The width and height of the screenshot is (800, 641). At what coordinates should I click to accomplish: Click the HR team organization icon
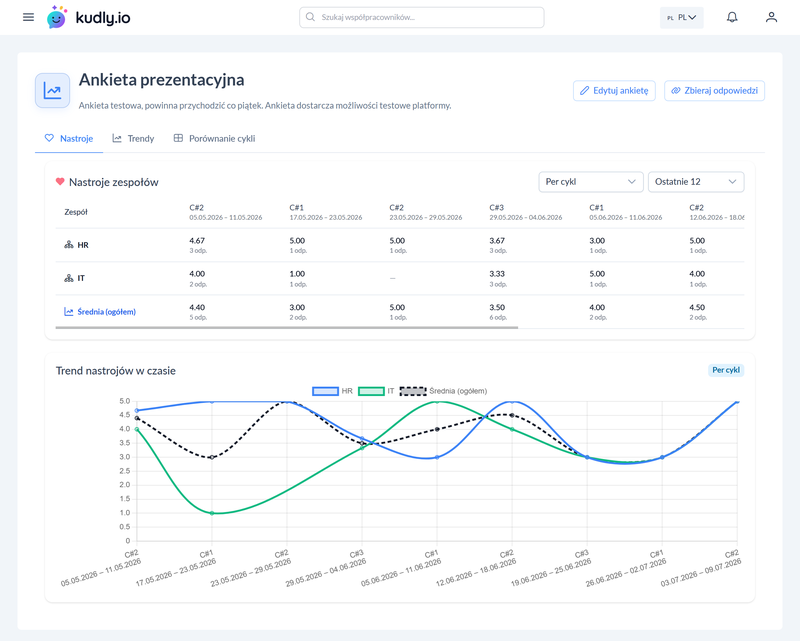coord(69,245)
